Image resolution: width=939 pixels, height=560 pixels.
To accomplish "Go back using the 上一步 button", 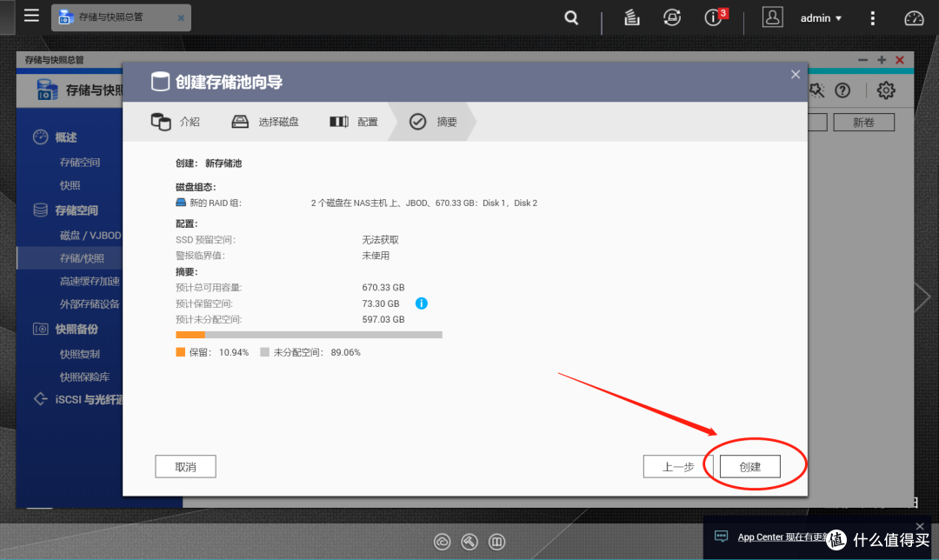I will 678,466.
